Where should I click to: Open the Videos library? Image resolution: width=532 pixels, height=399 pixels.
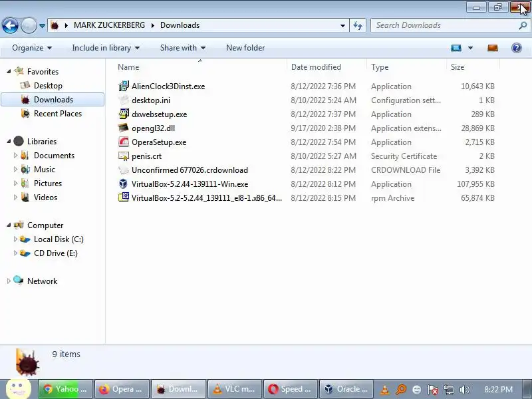tap(45, 197)
